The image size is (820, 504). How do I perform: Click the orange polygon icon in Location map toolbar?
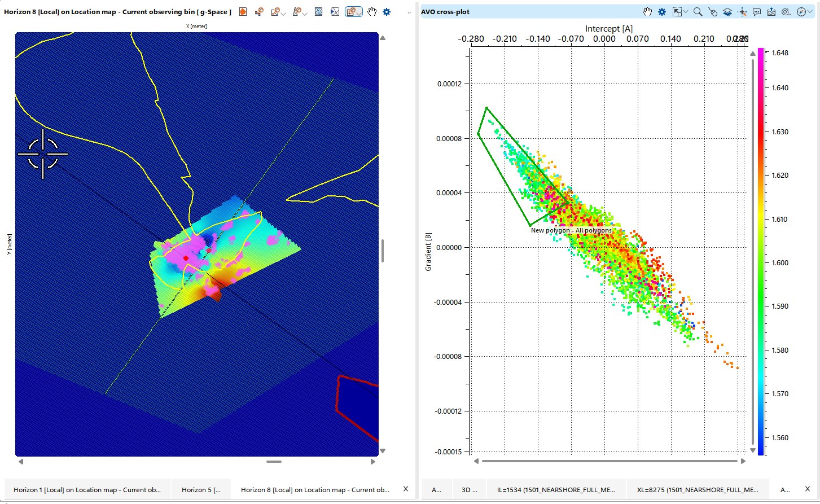[x=243, y=11]
